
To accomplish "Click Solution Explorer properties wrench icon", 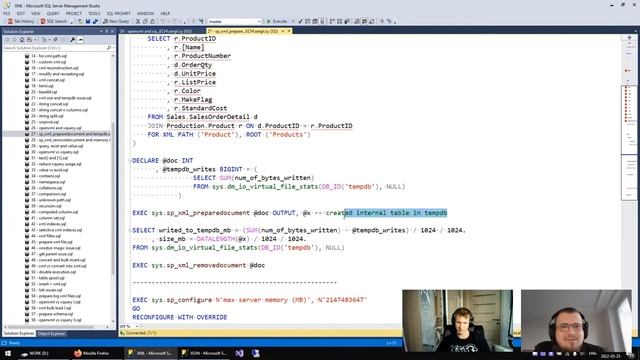I will (73, 40).
